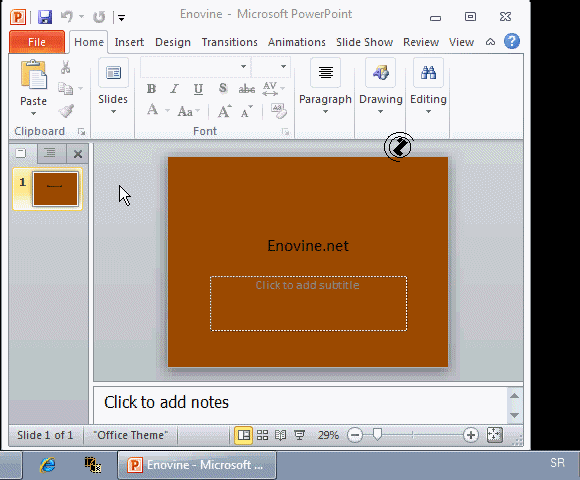
Task: Open the File backstage button
Action: (37, 42)
